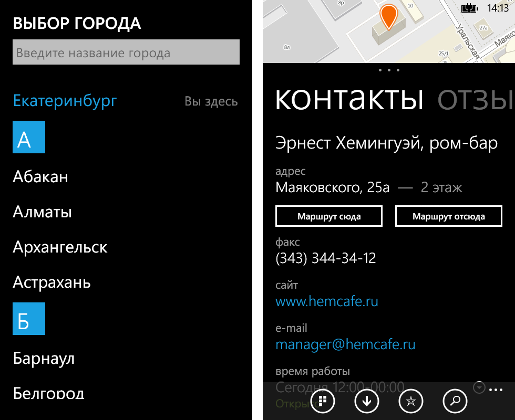Choose Абакан from city list
Screen dimensions: 515x420
40,177
